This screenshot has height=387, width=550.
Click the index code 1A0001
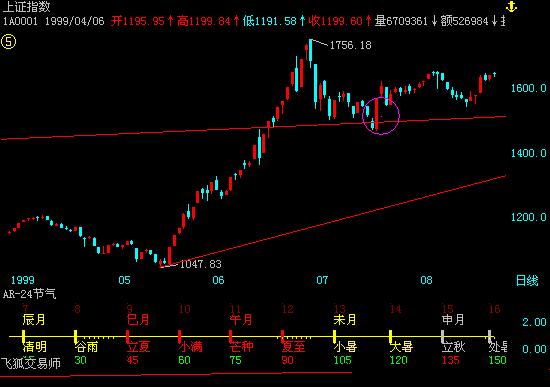click(x=20, y=21)
